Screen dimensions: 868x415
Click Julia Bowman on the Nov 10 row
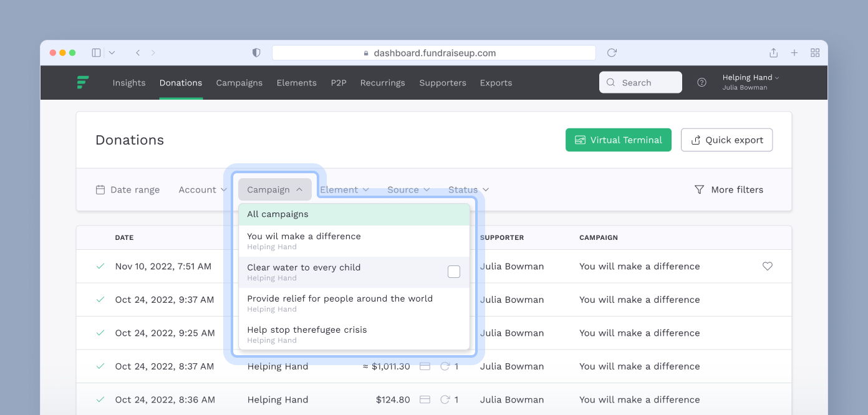point(512,266)
